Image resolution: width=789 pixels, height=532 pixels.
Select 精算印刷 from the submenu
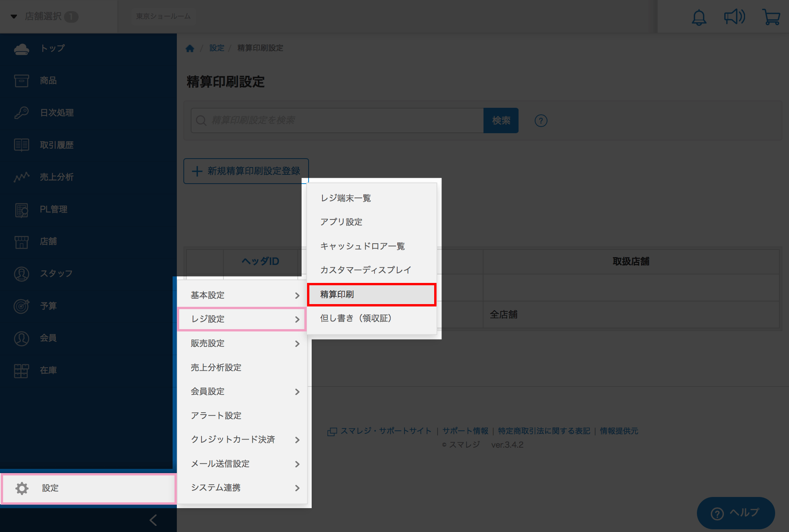[372, 294]
